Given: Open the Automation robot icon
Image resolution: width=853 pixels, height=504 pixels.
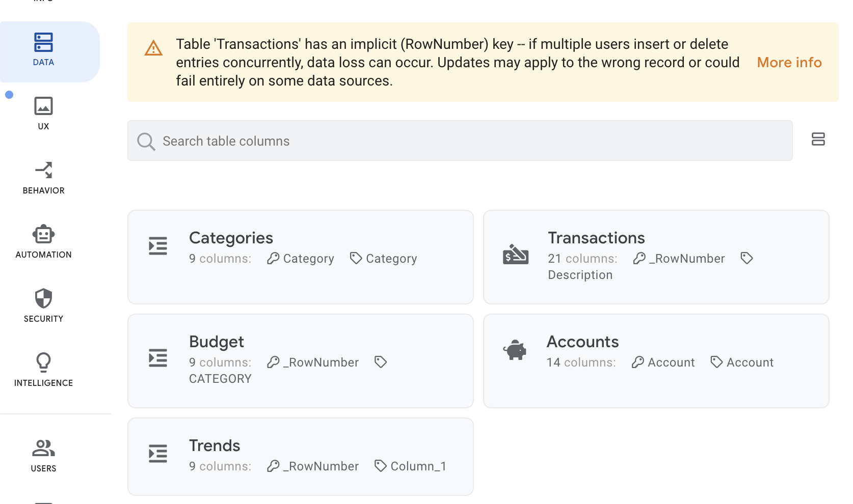Looking at the screenshot, I should pyautogui.click(x=44, y=235).
